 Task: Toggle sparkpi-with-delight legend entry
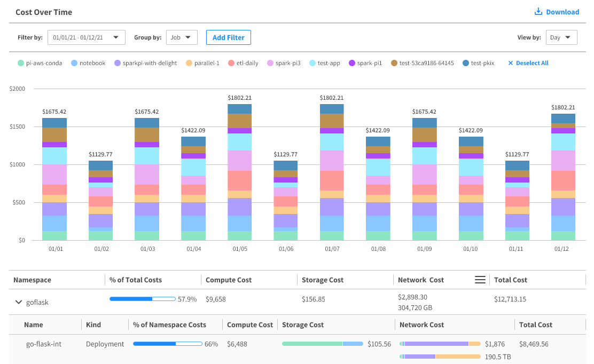148,63
